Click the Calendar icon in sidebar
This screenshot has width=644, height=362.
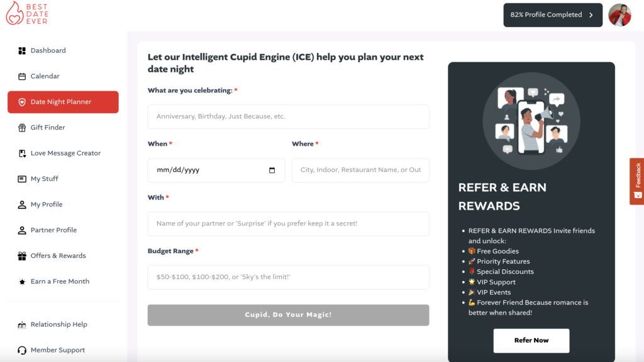(22, 76)
